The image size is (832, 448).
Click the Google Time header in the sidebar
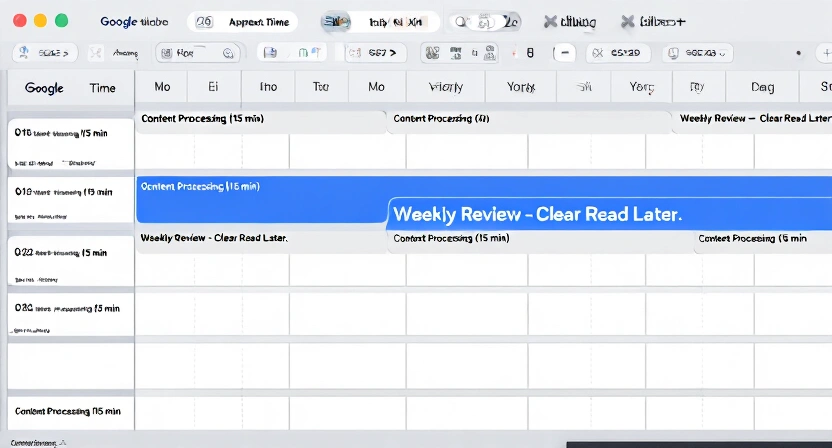point(70,88)
